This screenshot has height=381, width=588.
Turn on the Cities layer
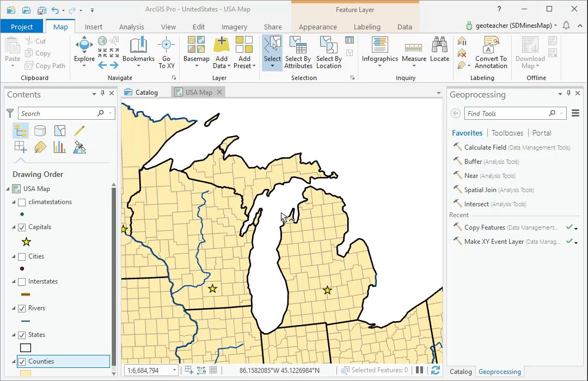(x=22, y=256)
